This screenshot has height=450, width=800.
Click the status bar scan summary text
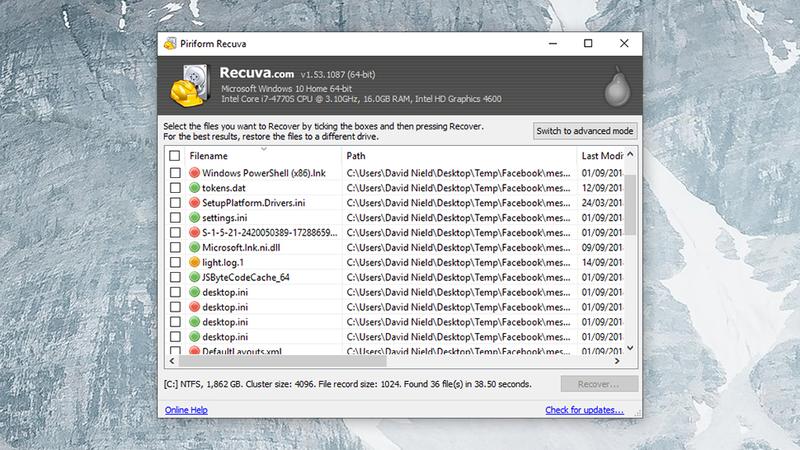click(x=347, y=384)
